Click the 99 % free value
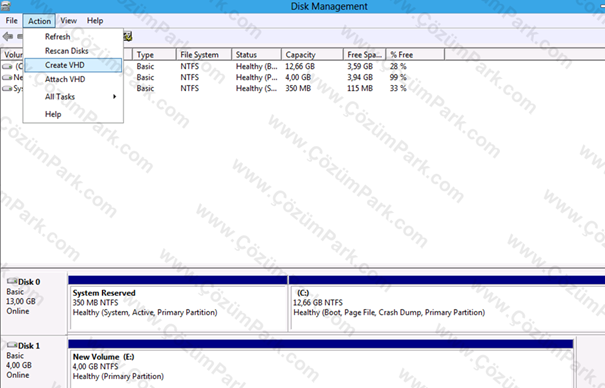Viewport: 605px width, 388px height. (398, 78)
